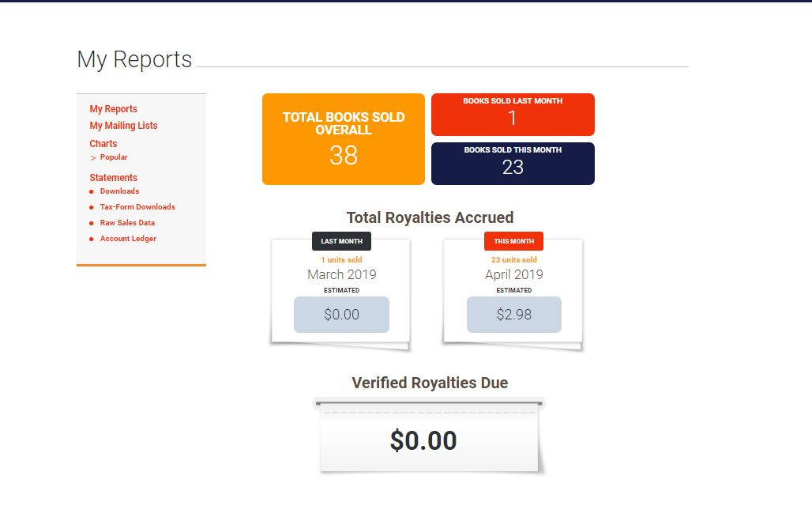Go to My Mailing Lists
812x506 pixels.
[123, 126]
